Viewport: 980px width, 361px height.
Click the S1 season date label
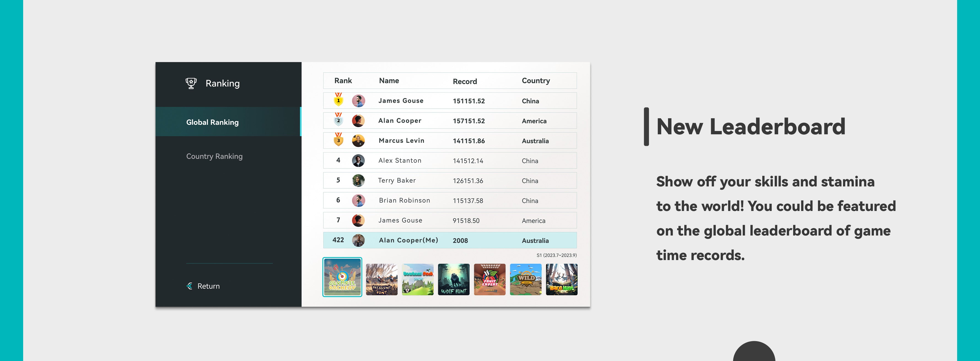click(556, 255)
